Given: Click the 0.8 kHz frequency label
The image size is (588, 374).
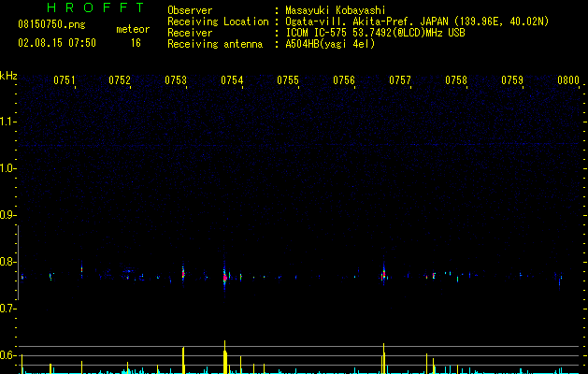Looking at the screenshot, I should pyautogui.click(x=7, y=262).
